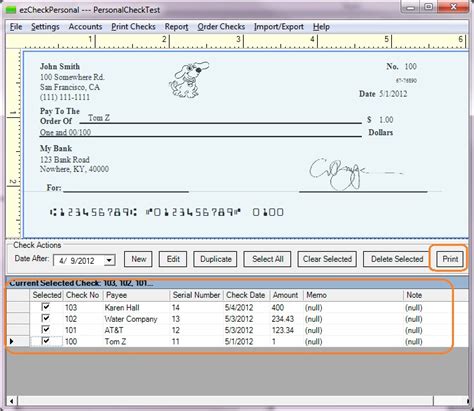This screenshot has height=411, width=474.
Task: Uncheck the Selected box for check 102
Action: click(46, 318)
